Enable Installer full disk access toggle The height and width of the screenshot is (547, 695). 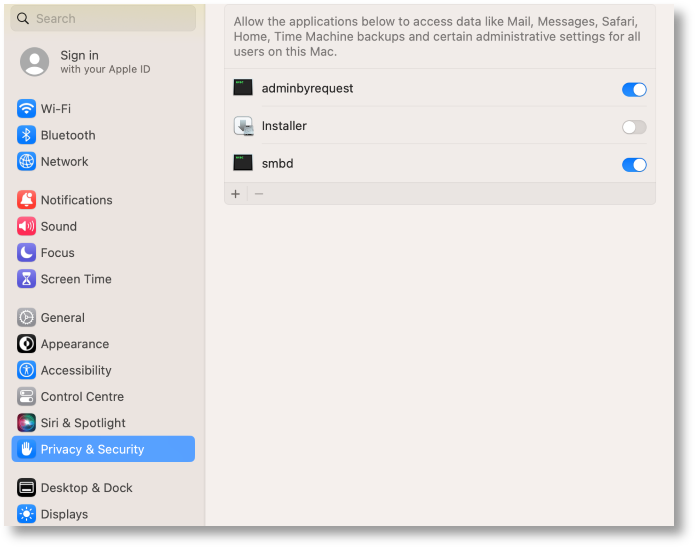tap(634, 127)
